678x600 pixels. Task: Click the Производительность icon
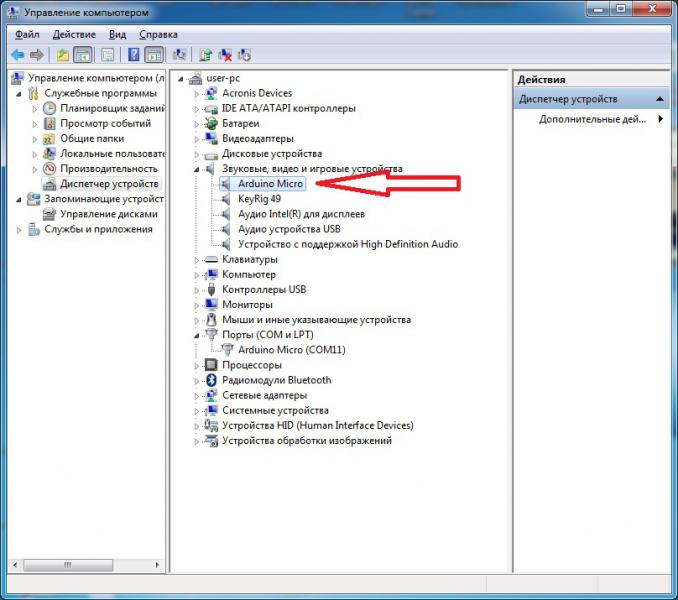tap(49, 169)
